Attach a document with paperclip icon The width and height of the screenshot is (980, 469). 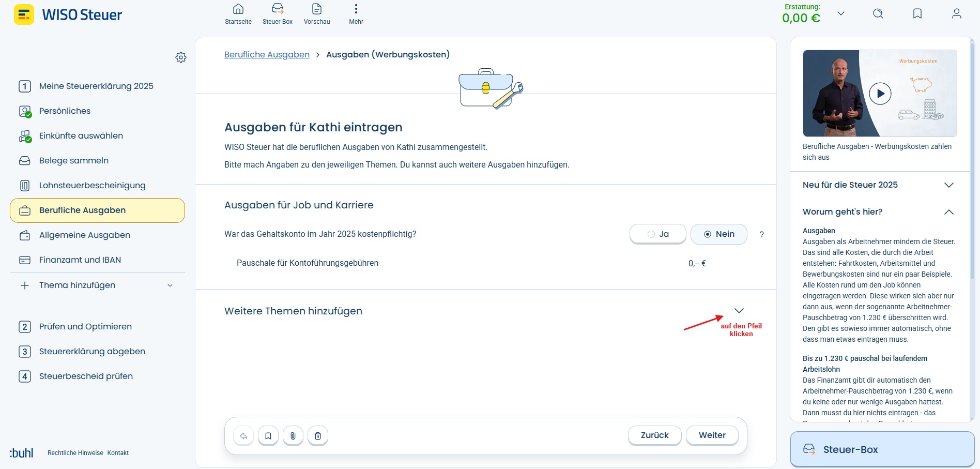pyautogui.click(x=293, y=436)
